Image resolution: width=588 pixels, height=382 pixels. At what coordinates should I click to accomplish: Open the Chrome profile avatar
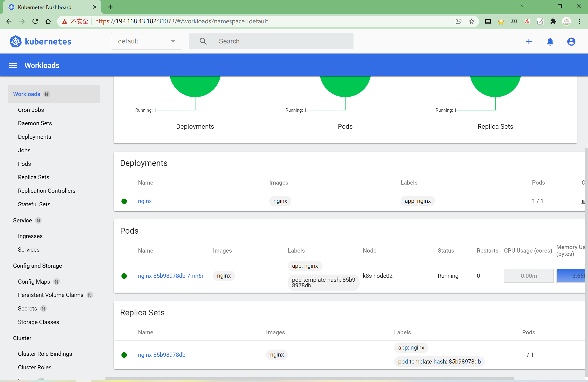click(566, 21)
